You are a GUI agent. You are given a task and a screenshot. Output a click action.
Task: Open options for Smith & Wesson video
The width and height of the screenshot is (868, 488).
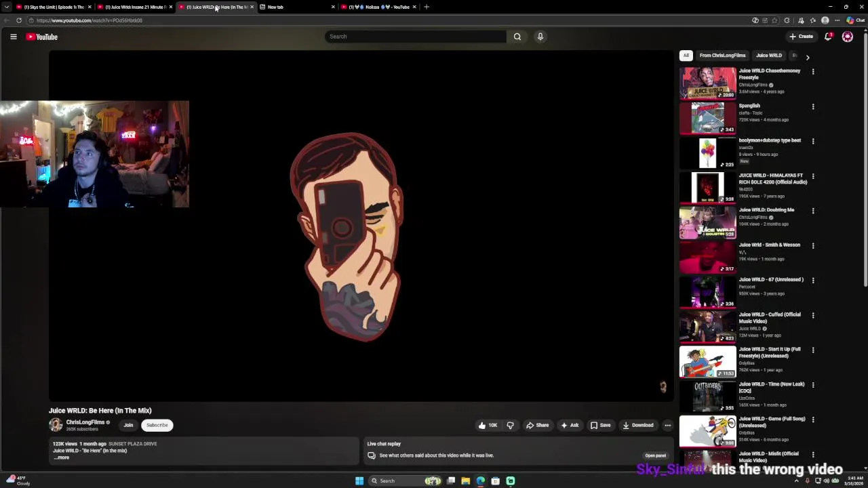813,246
